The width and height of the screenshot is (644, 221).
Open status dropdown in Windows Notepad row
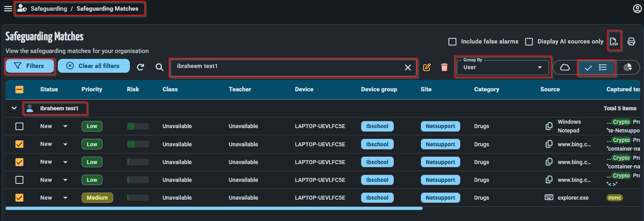pyautogui.click(x=65, y=127)
